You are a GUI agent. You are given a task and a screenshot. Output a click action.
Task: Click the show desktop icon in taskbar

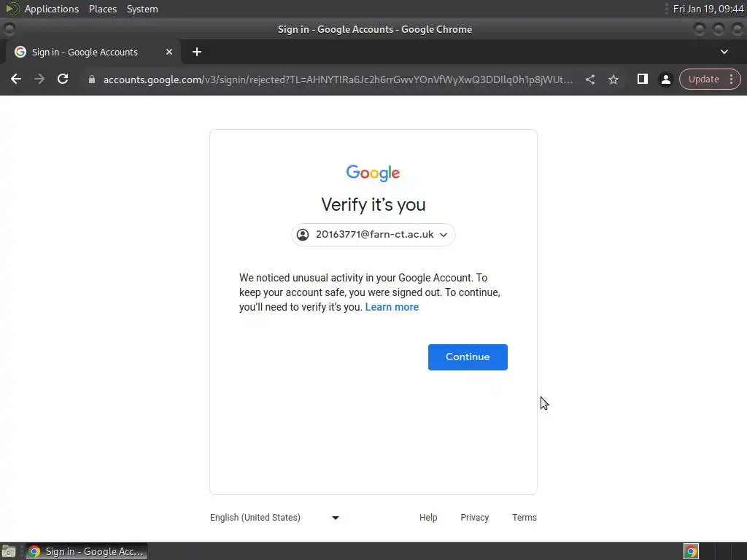point(9,551)
